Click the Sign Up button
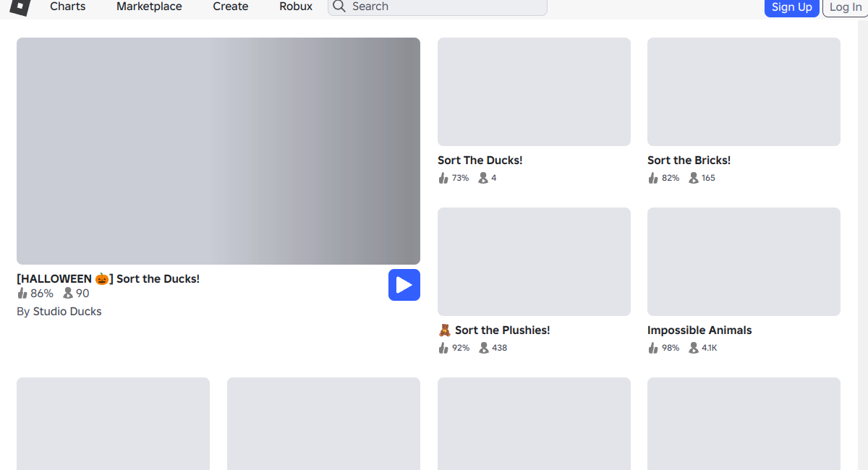The height and width of the screenshot is (470, 868). coord(792,7)
